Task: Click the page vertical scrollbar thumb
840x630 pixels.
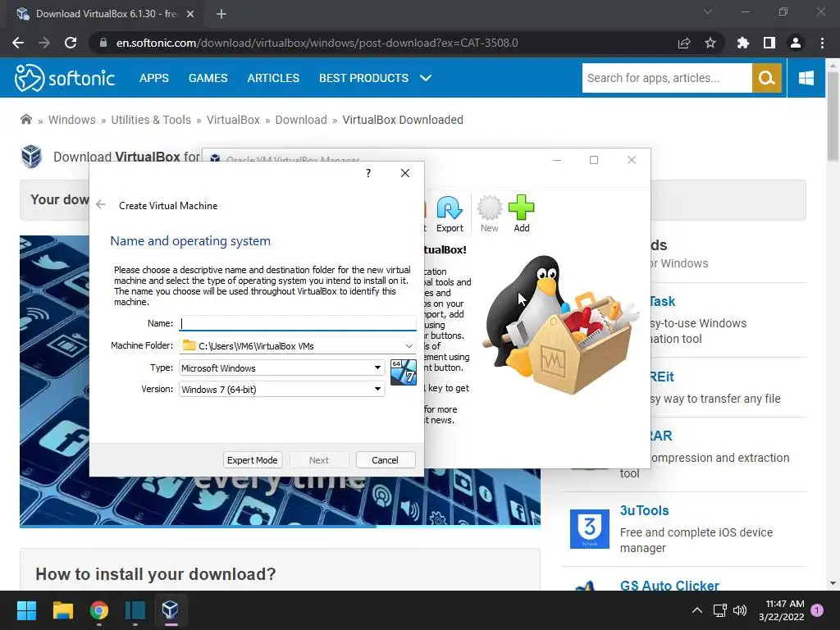Action: pyautogui.click(x=833, y=115)
